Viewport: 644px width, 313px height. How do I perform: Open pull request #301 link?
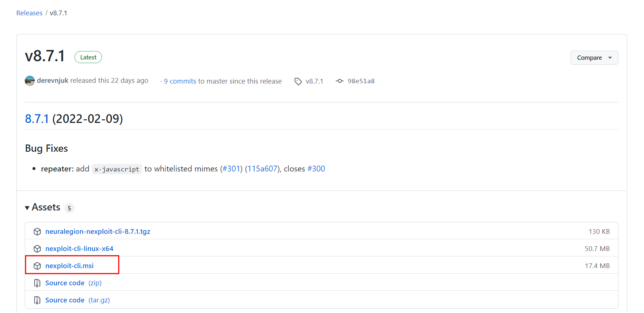point(231,169)
